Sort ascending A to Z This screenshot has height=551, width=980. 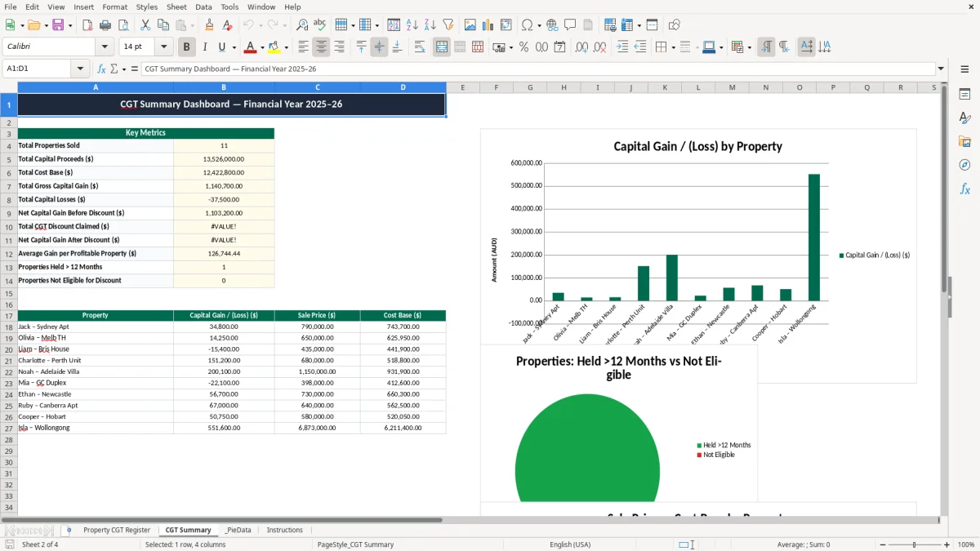pos(412,25)
